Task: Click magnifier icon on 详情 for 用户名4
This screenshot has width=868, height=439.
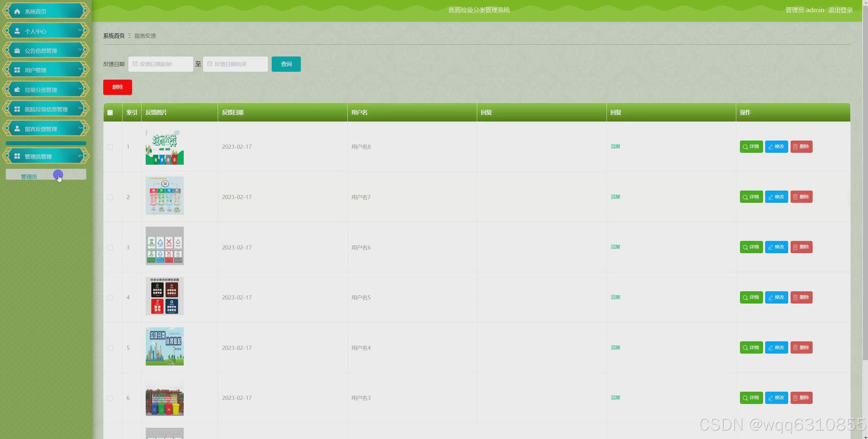Action: coord(745,348)
